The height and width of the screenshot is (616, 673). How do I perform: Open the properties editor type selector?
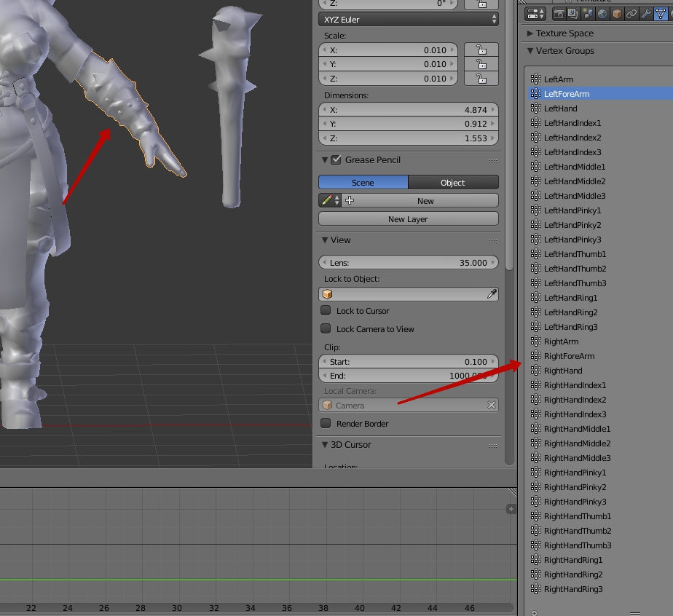(x=535, y=14)
